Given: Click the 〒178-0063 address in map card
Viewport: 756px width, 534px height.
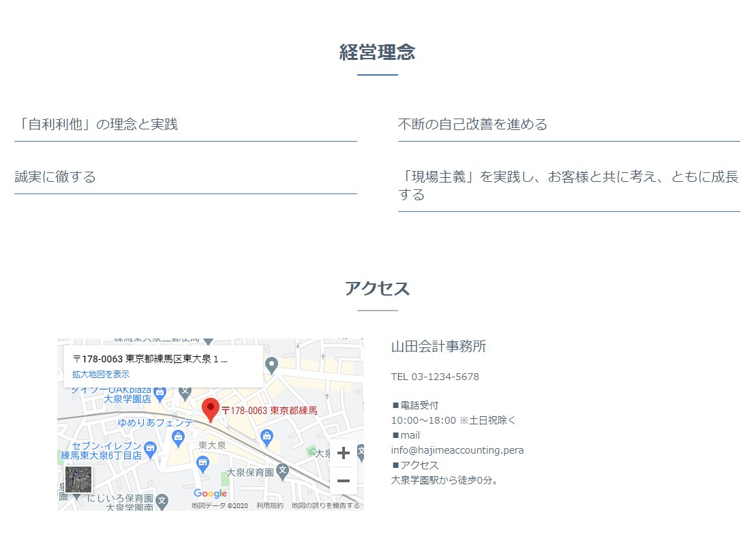Looking at the screenshot, I should pyautogui.click(x=150, y=359).
